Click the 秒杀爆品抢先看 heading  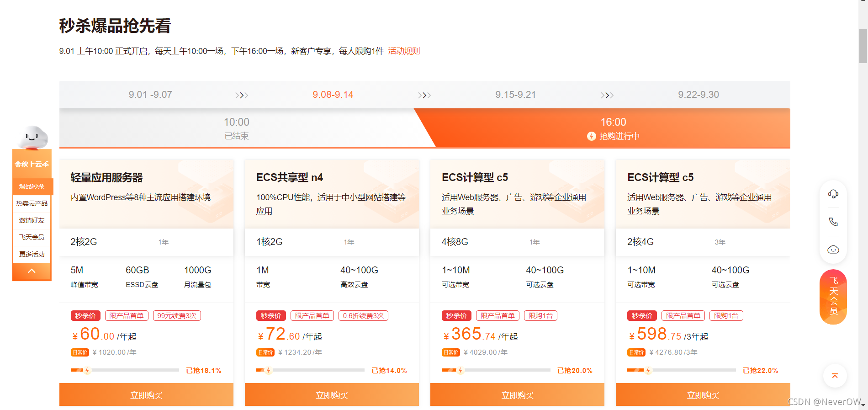coord(115,26)
